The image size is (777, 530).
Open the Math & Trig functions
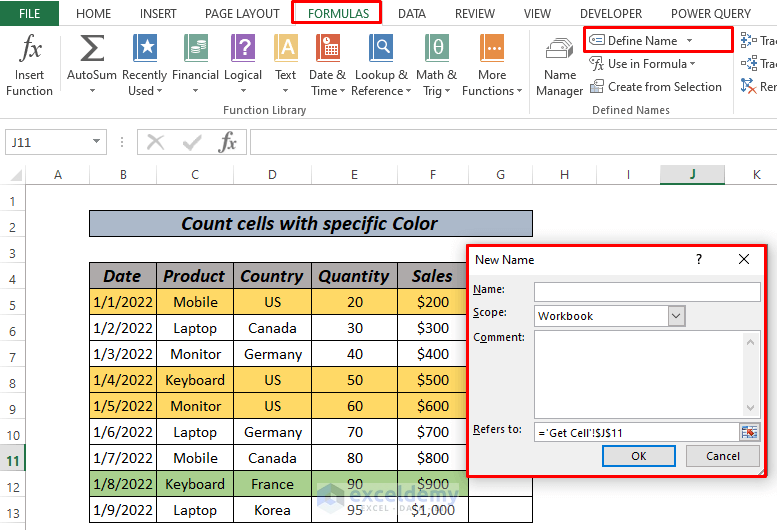coord(436,49)
